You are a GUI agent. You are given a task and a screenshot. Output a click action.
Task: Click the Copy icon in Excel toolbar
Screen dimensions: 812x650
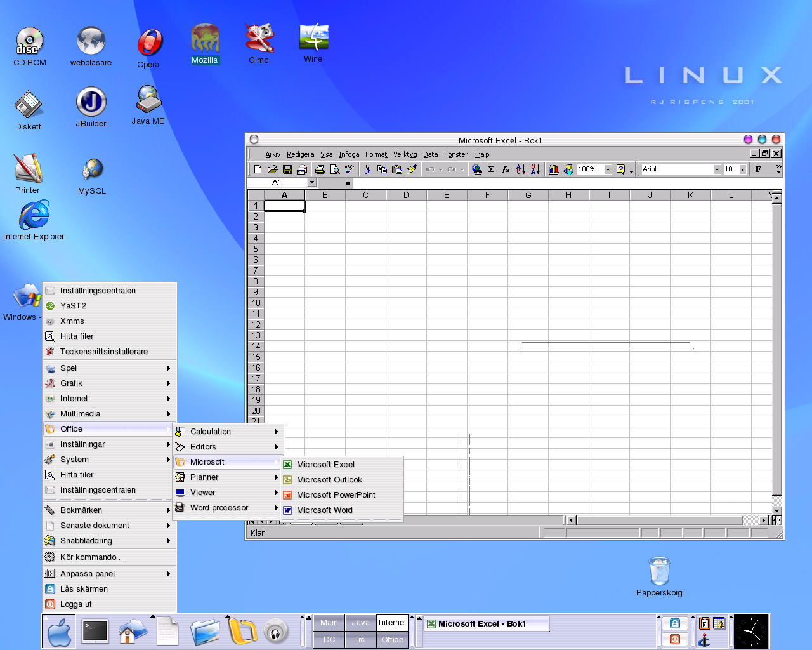(382, 169)
